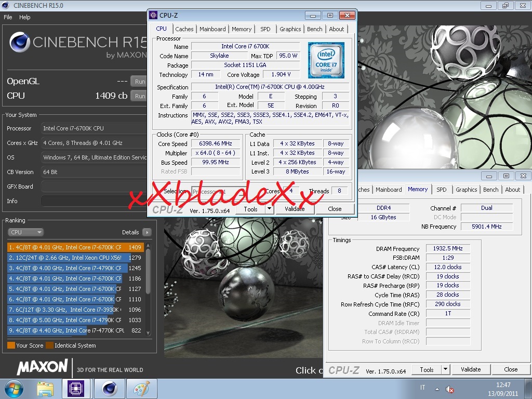Click the MAXON logo
This screenshot has width=532, height=399.
(x=43, y=367)
